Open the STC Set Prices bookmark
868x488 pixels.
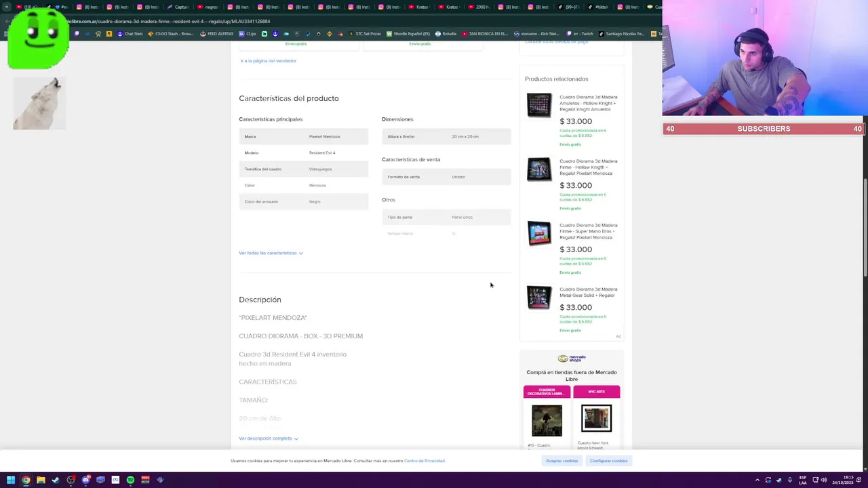point(365,34)
